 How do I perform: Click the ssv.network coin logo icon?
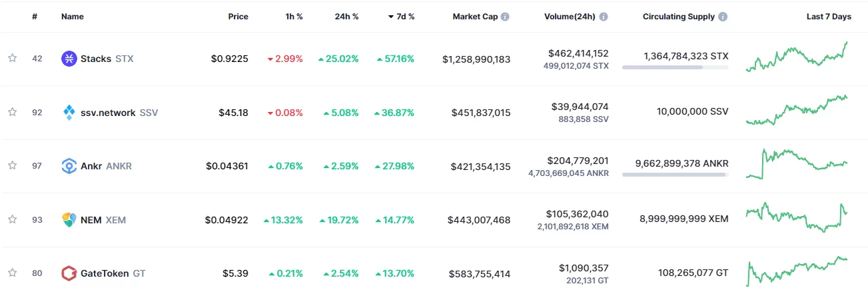pyautogui.click(x=69, y=112)
